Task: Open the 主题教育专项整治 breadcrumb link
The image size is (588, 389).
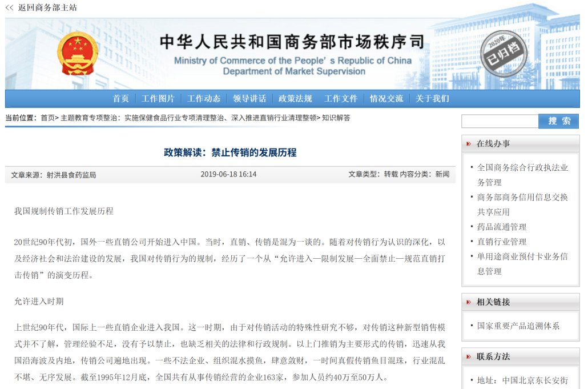Action: click(x=188, y=118)
